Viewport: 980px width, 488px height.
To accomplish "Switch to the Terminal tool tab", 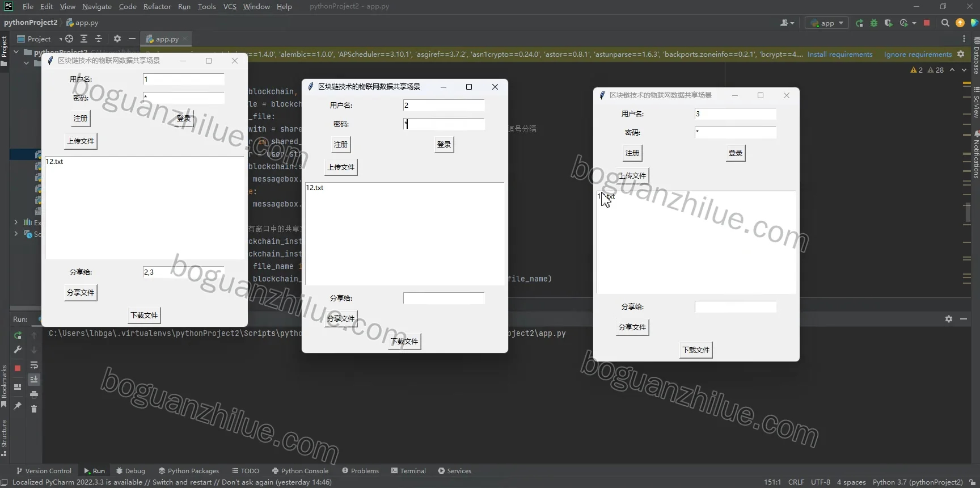I will point(408,470).
